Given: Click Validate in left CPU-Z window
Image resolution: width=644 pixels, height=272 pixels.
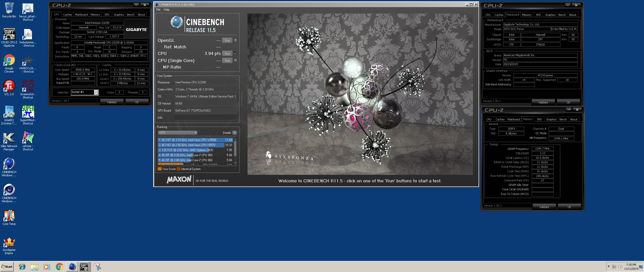Looking at the screenshot, I should point(112,102).
